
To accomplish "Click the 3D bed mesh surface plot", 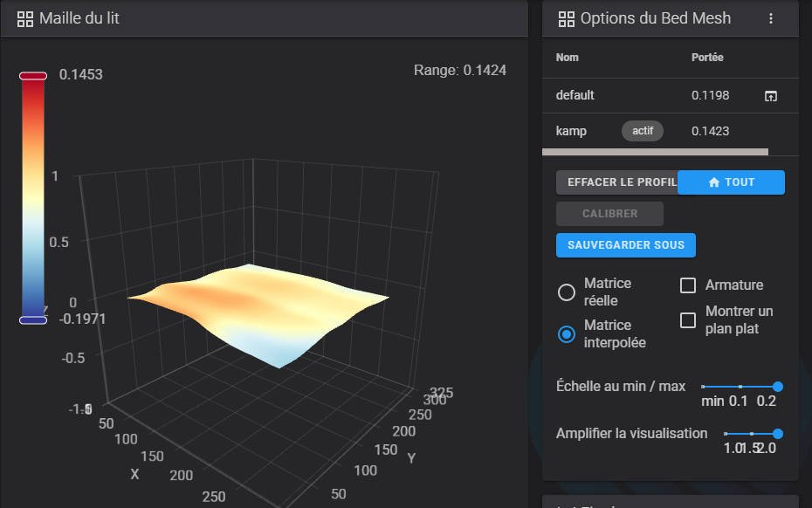I will [258, 316].
